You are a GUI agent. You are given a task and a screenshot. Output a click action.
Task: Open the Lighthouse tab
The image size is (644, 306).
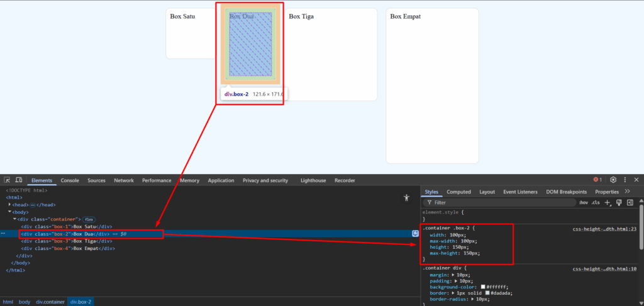coord(313,180)
